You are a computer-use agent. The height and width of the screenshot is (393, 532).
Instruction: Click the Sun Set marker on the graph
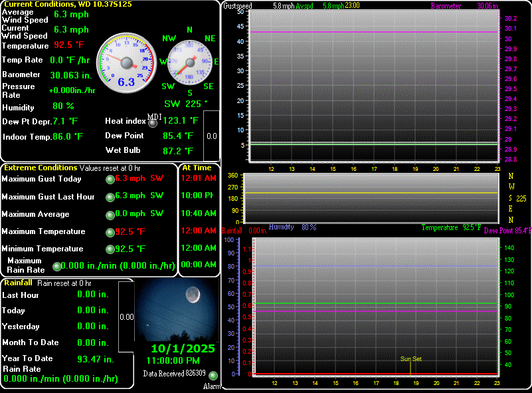410,359
